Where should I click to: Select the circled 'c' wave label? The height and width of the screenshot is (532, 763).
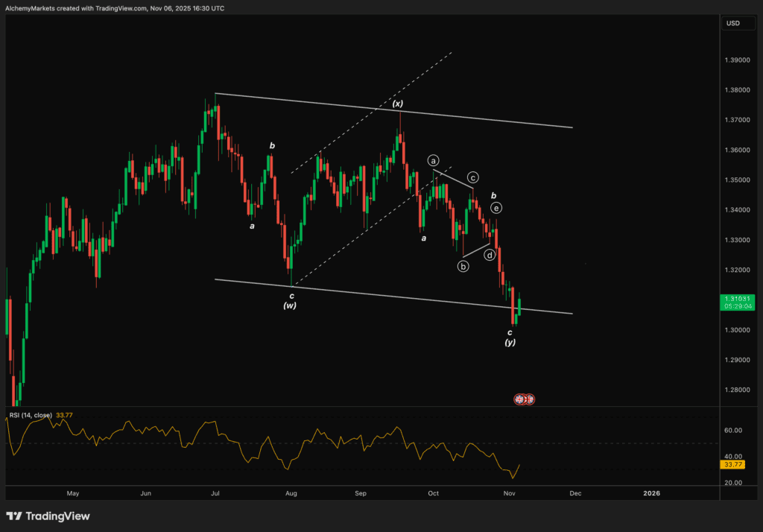tap(472, 177)
